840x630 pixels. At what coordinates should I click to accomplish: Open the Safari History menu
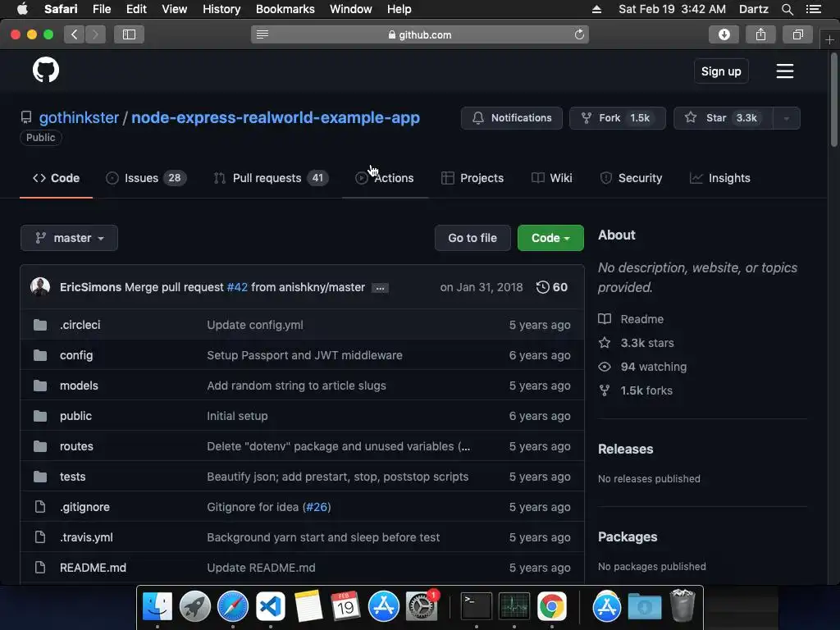point(221,9)
